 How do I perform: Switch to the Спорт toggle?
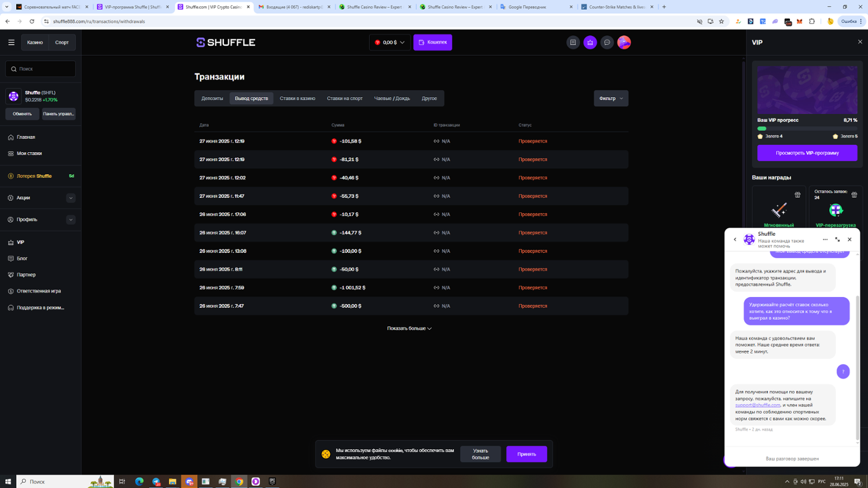[x=62, y=42]
